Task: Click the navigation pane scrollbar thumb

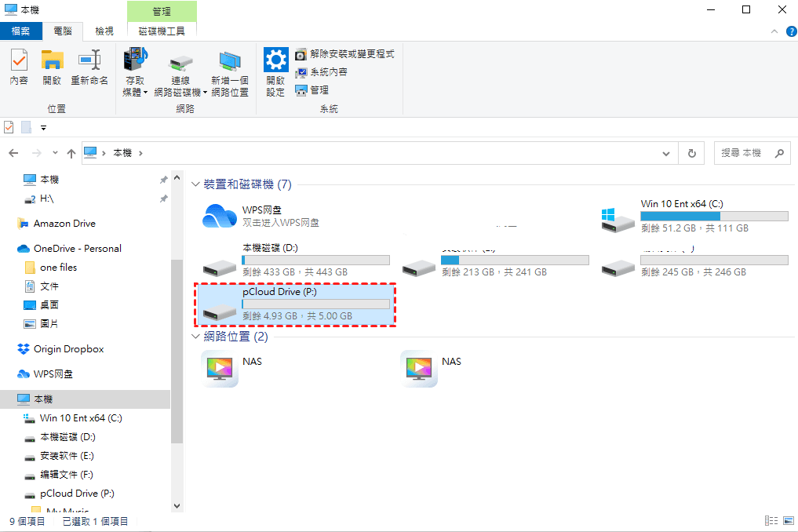Action: coord(177,352)
